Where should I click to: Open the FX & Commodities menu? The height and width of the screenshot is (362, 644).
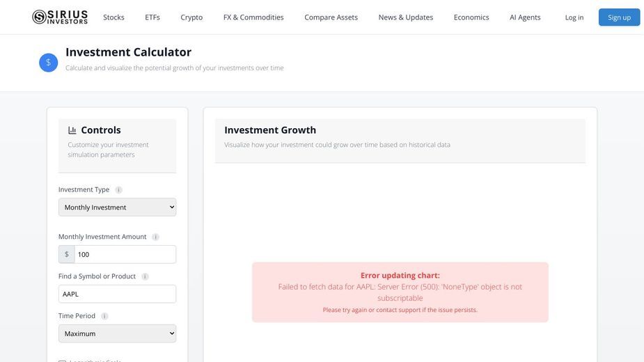click(x=253, y=17)
